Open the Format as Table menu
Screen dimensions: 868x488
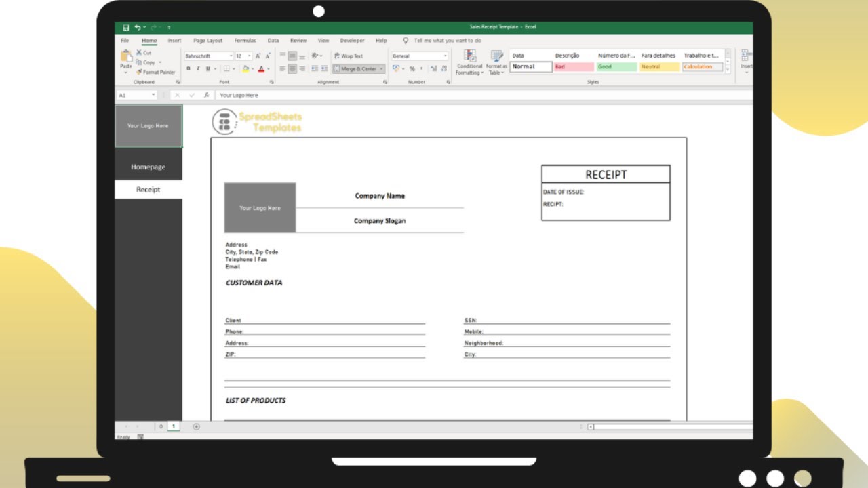[x=496, y=62]
